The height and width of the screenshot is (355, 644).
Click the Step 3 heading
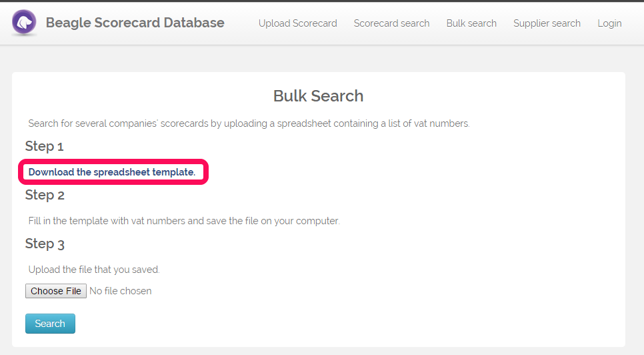(x=45, y=244)
